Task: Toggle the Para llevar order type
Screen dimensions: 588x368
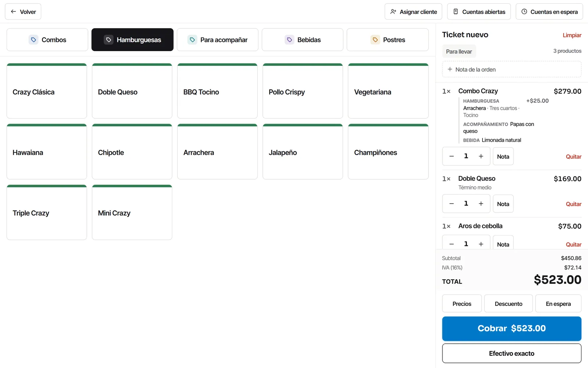Action: coord(459,52)
